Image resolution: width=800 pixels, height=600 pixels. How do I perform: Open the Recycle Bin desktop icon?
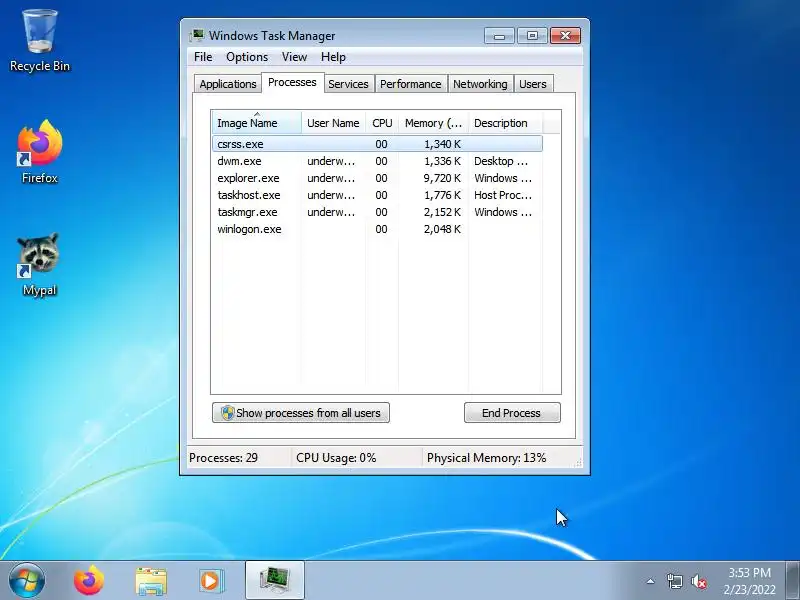point(40,41)
